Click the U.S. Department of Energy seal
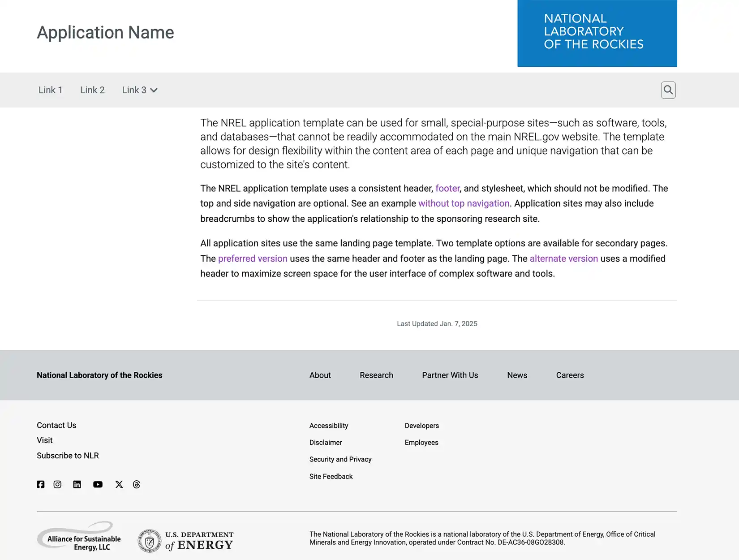 149,540
